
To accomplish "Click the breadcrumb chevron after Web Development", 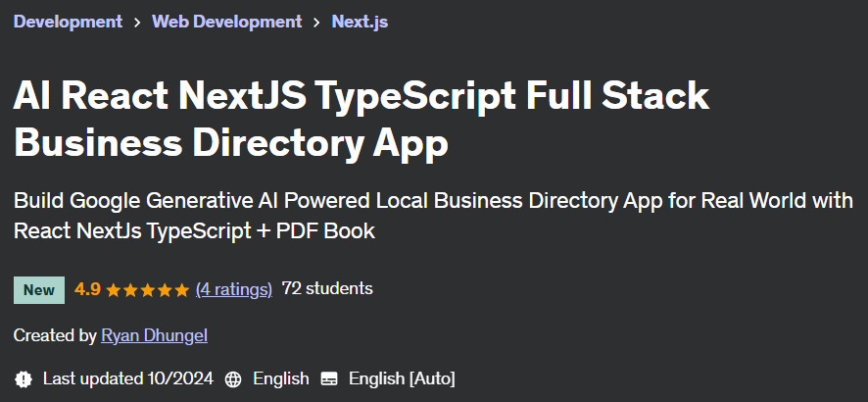I will tap(316, 23).
